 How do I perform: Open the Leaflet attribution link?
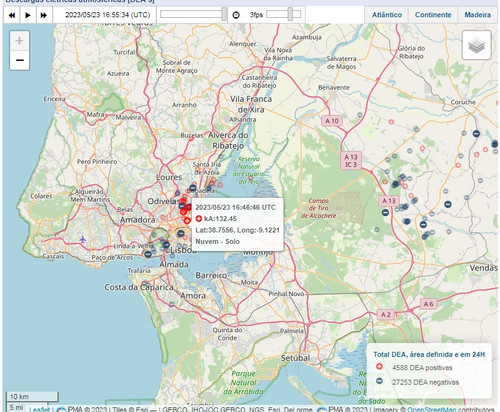click(39, 409)
